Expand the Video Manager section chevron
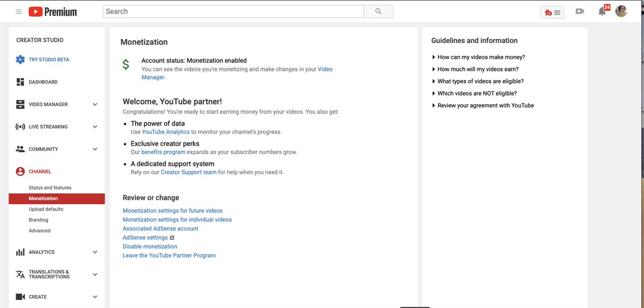Screen dimensions: 644x308 click(95, 104)
